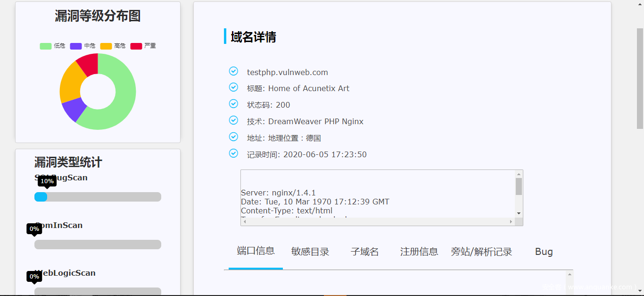The width and height of the screenshot is (644, 296).
Task: Click check icon beside 地址 row
Action: (233, 137)
